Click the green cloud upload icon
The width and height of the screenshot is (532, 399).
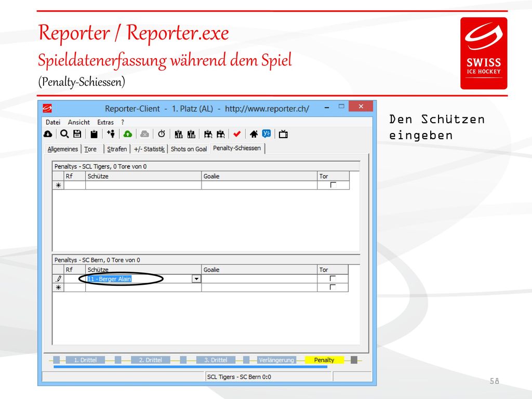pos(128,135)
